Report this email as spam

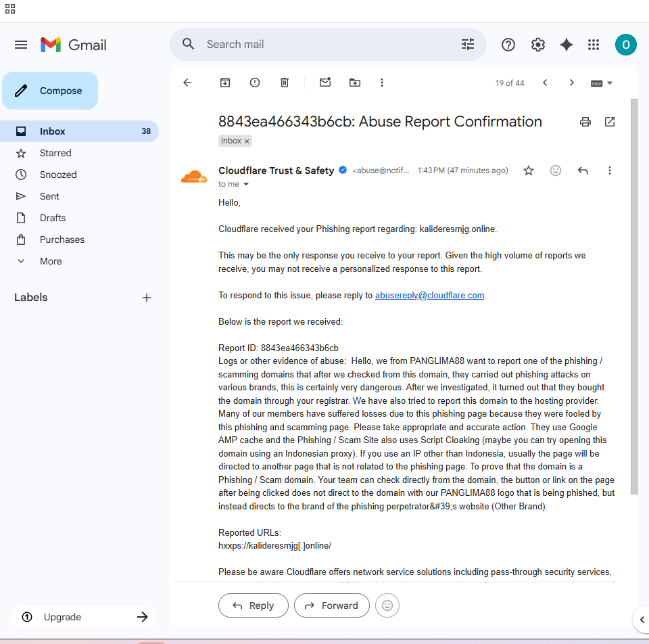255,83
